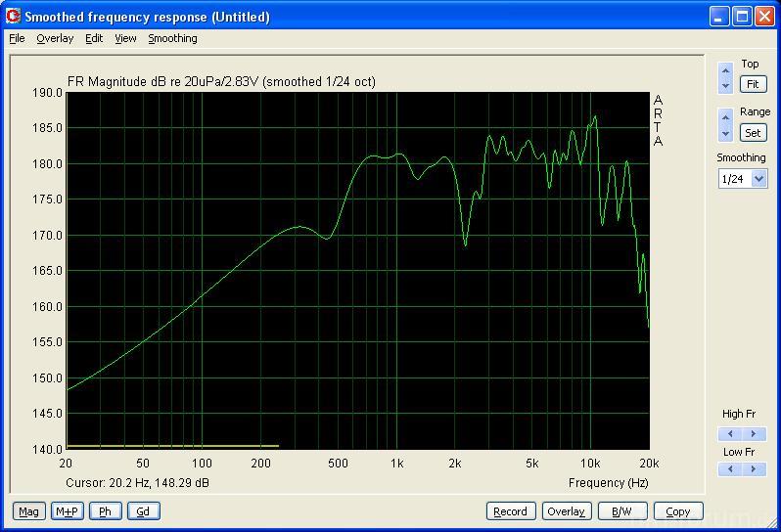
Task: Click the High Fr left arrow
Action: pyautogui.click(x=729, y=434)
